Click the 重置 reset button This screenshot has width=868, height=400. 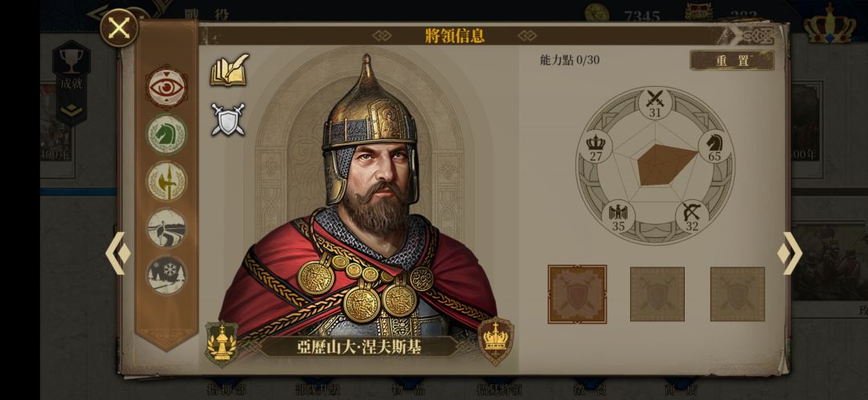point(732,60)
